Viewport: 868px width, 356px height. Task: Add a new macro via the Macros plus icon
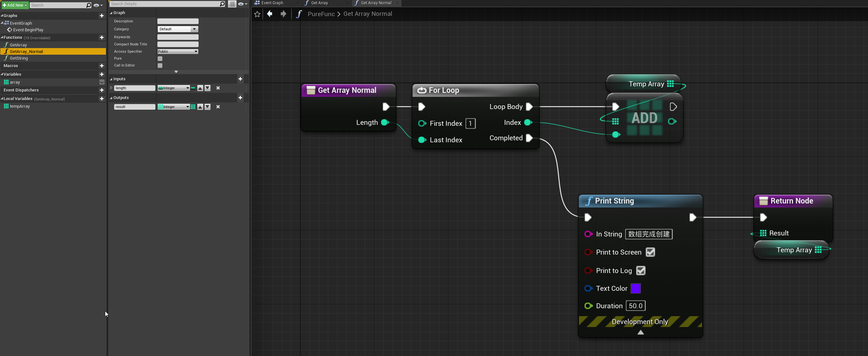point(102,66)
